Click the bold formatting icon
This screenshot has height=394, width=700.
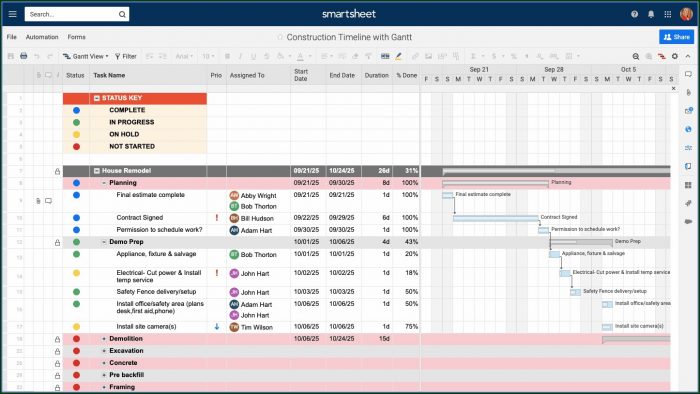(227, 56)
